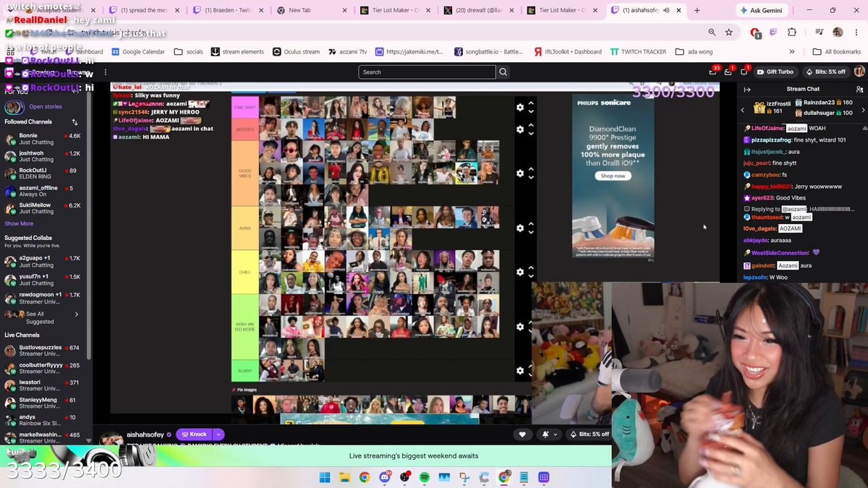Open SukiiMellow channel in sidebar
Image resolution: width=868 pixels, height=488 pixels.
(43, 209)
